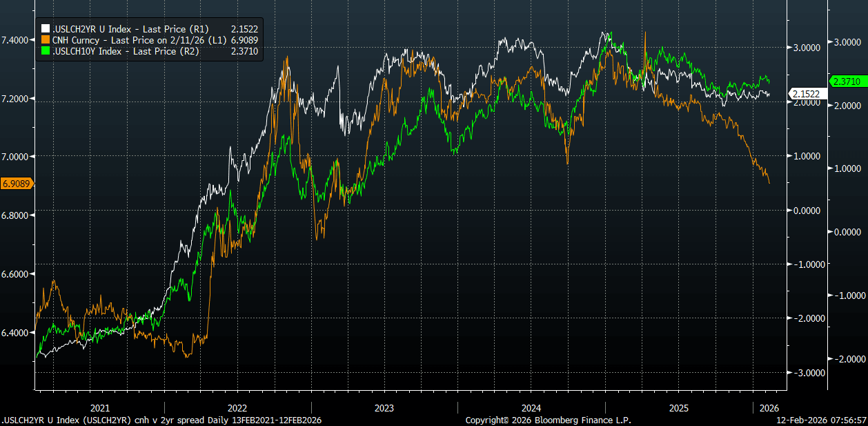868x426 pixels.
Task: Click the 2026 year label on time axis
Action: 769,407
